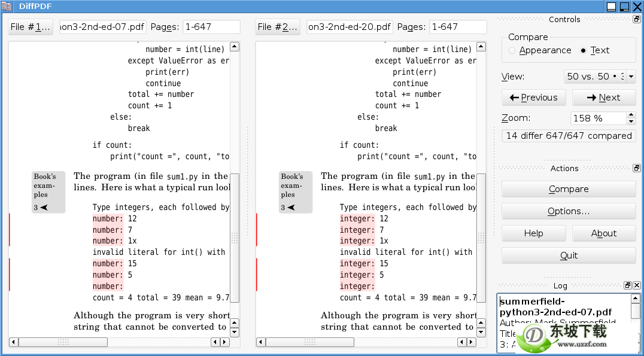Click the second file name field ending ed-20.pdf

pos(350,27)
